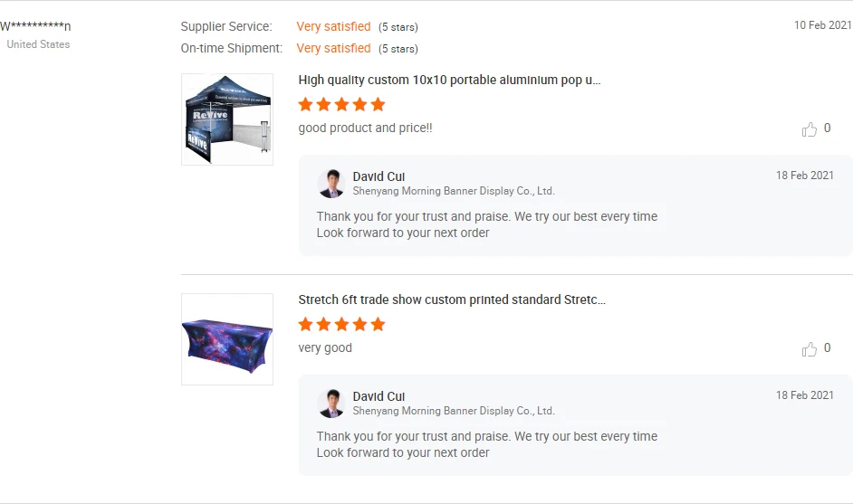Like the "good product and price!!" review
Image resolution: width=853 pixels, height=504 pixels.
tap(809, 129)
